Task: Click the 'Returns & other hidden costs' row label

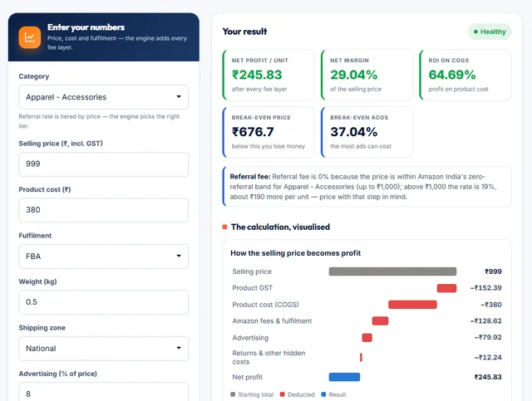Action: pyautogui.click(x=268, y=357)
